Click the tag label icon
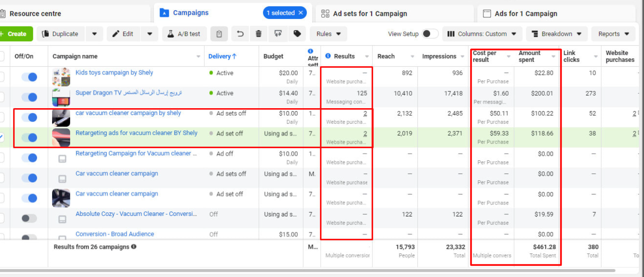 (x=297, y=34)
